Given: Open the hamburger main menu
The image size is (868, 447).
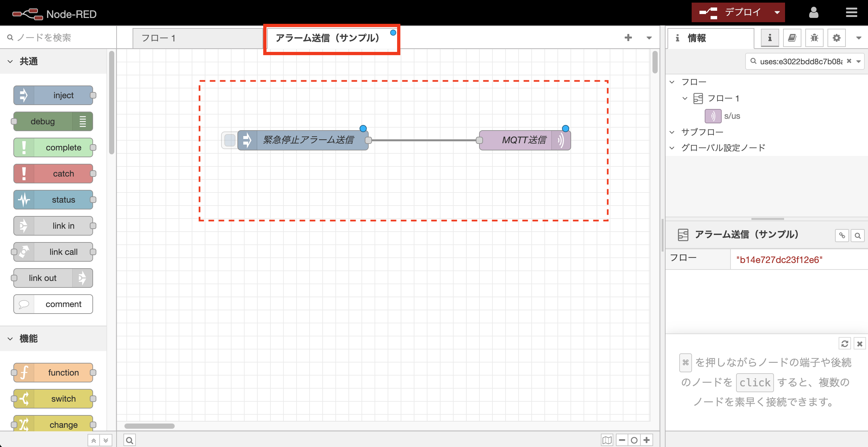Looking at the screenshot, I should pyautogui.click(x=851, y=13).
